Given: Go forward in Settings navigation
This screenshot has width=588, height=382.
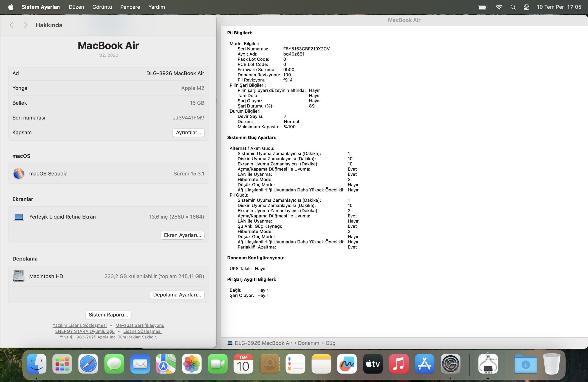Looking at the screenshot, I should (26, 25).
